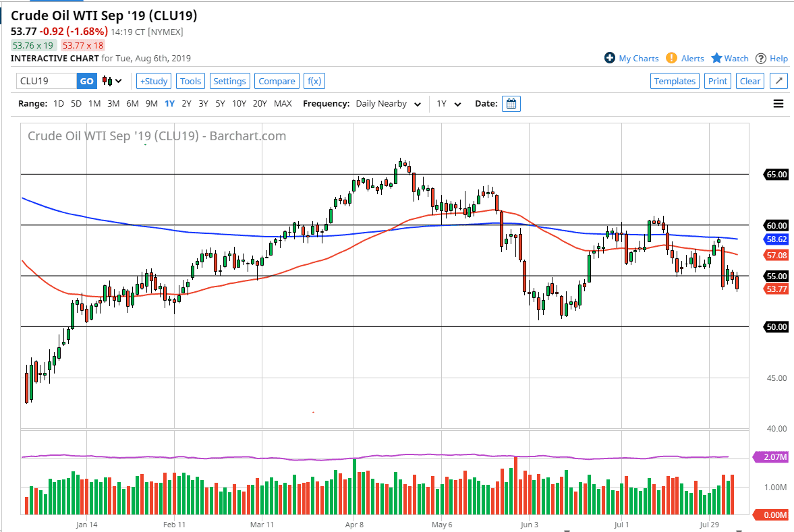Open Help using the question mark icon

click(x=762, y=58)
